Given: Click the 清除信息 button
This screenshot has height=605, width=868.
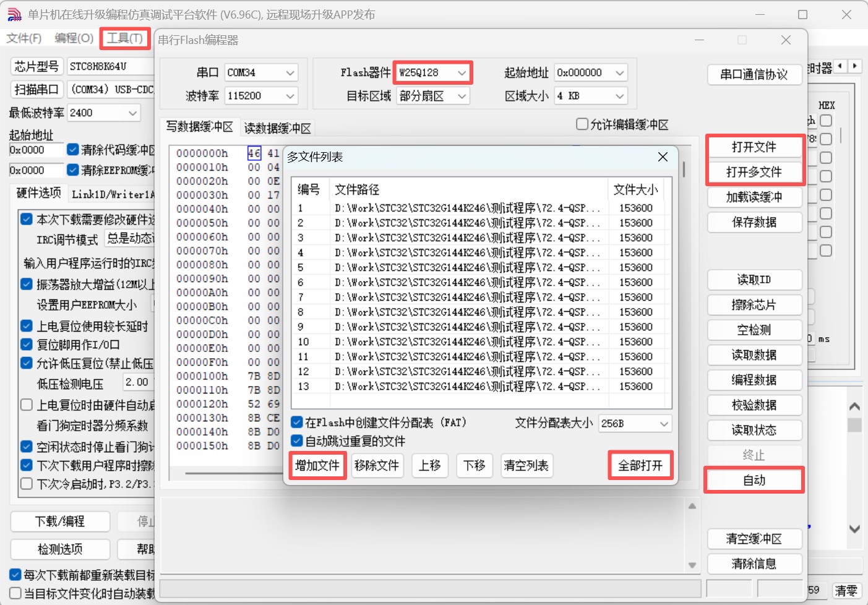Looking at the screenshot, I should click(755, 564).
